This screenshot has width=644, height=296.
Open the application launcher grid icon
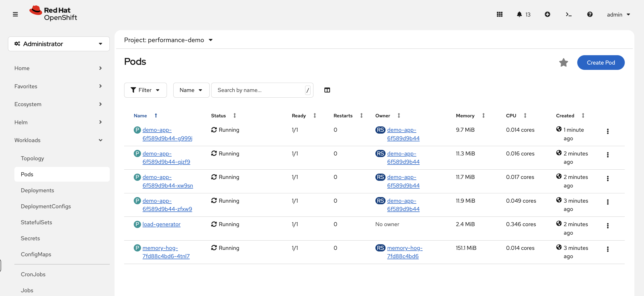(x=500, y=14)
